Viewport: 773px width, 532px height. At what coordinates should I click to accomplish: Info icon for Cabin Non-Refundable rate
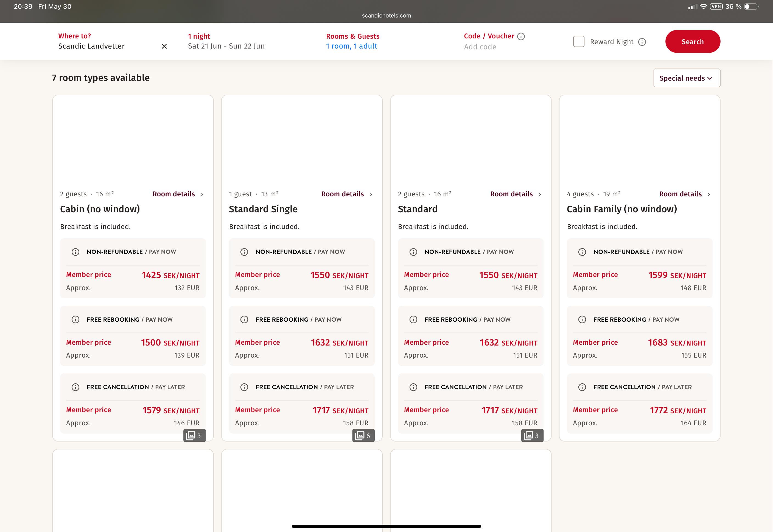pos(75,252)
